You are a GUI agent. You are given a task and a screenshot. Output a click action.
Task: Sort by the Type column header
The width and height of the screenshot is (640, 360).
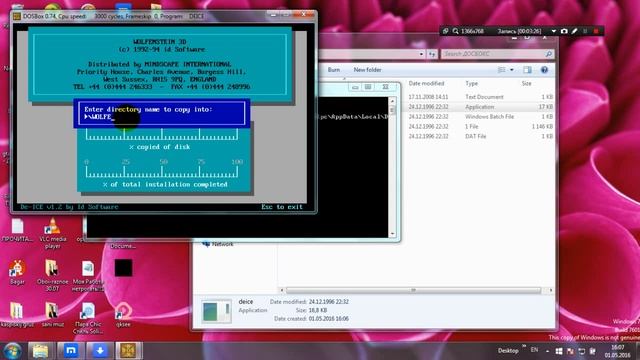[471, 83]
